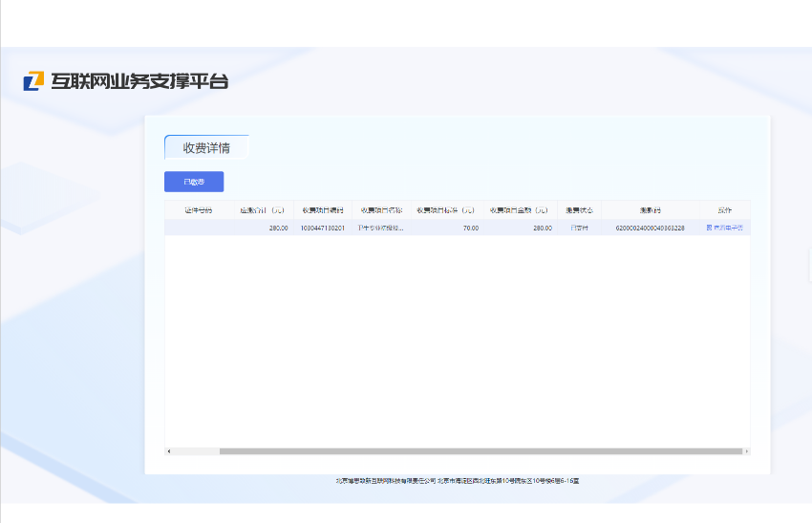The image size is (812, 523).
Task: Select the cell with code 1030447130201
Action: tap(323, 228)
